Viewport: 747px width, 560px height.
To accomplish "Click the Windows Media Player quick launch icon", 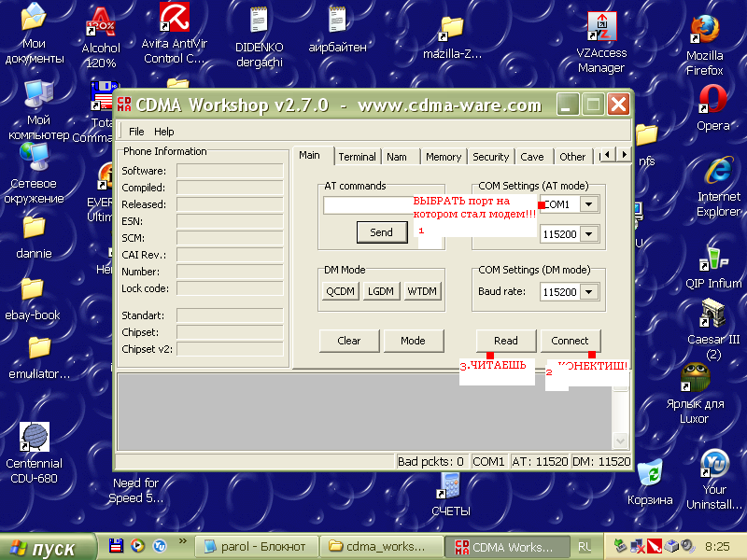I will pos(137,545).
